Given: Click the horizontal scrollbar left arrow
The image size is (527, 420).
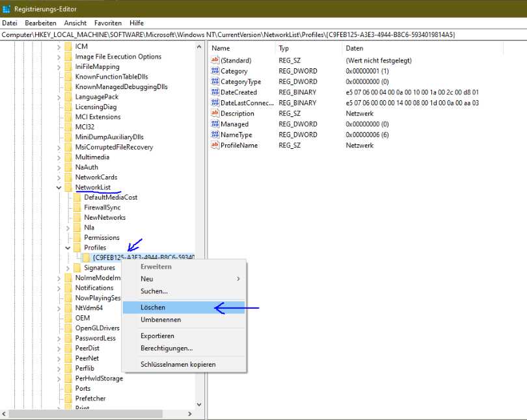Looking at the screenshot, I should pos(4,413).
